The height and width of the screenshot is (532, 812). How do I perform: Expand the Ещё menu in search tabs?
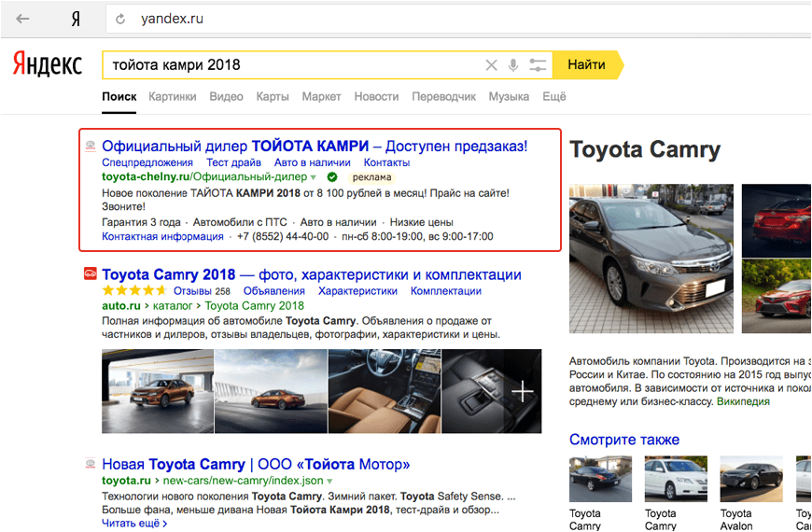click(x=553, y=97)
